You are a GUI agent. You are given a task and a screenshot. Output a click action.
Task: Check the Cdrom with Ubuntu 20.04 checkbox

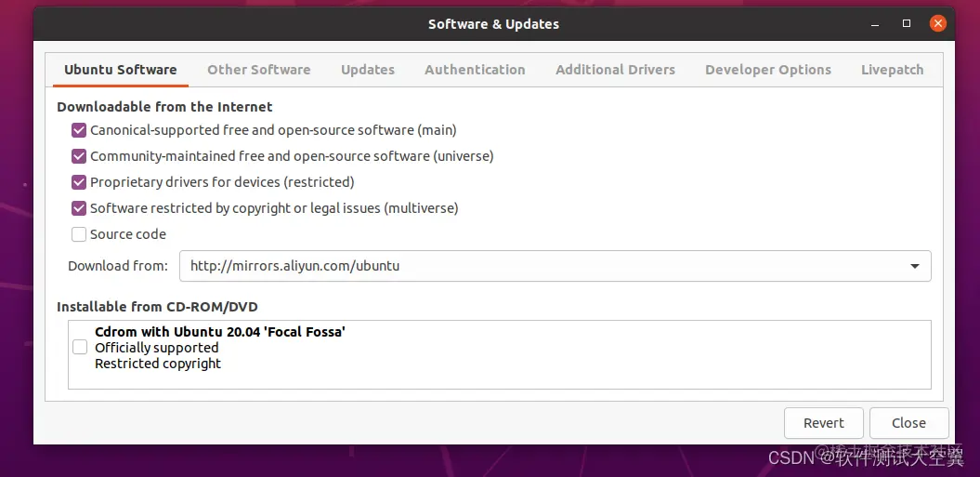tap(80, 347)
